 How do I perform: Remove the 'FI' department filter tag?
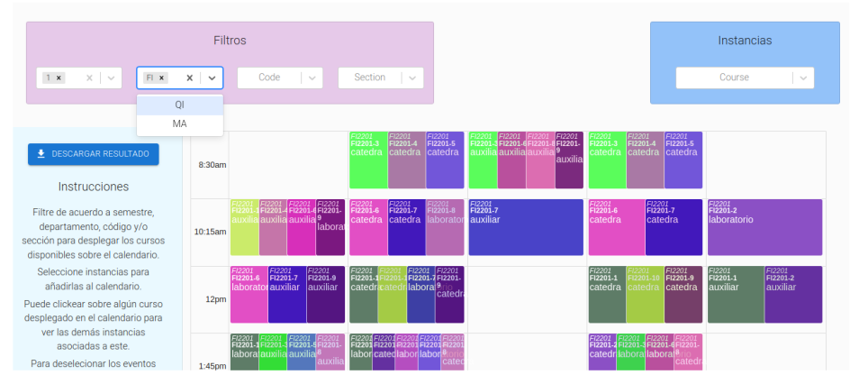[162, 78]
